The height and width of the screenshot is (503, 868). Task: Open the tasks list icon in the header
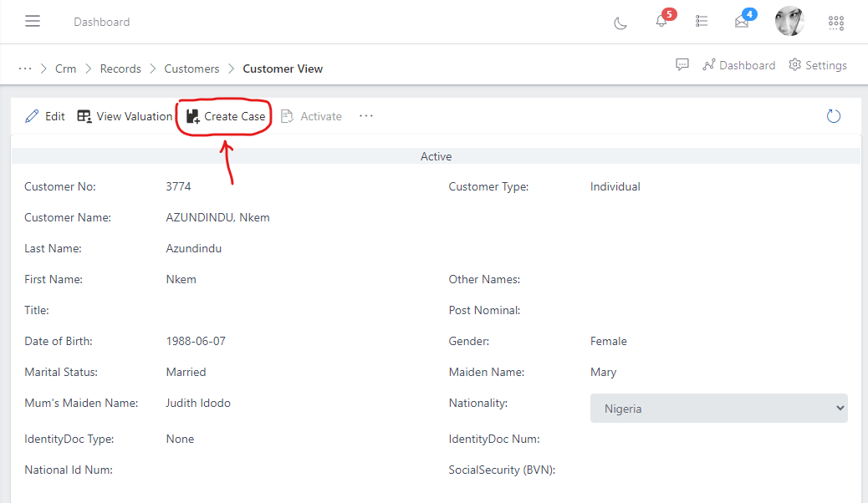coord(702,21)
